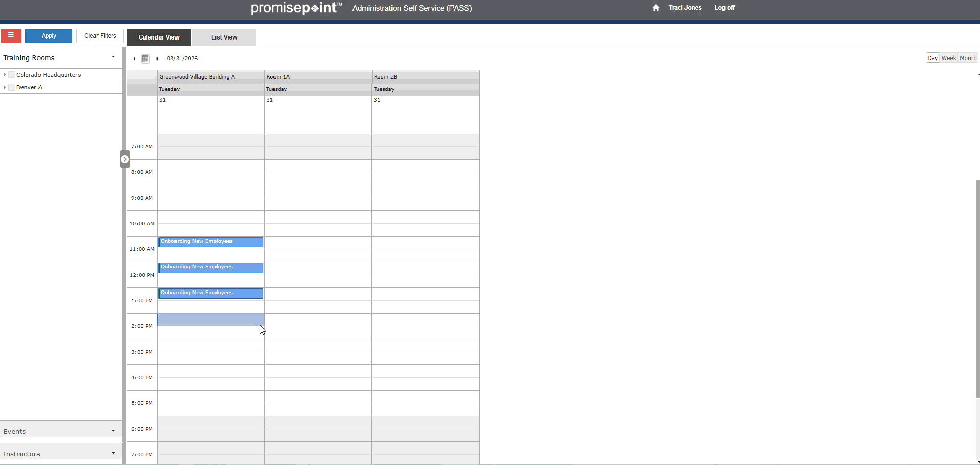
Task: Go to the home page icon
Action: (656, 8)
